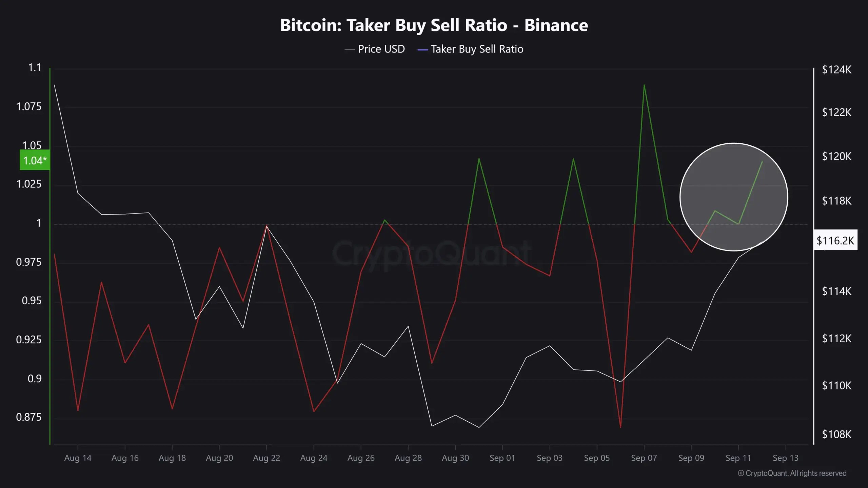Image resolution: width=868 pixels, height=488 pixels.
Task: Click the purple line swatch beside Taker Buy Sell Ratio
Action: (x=422, y=50)
